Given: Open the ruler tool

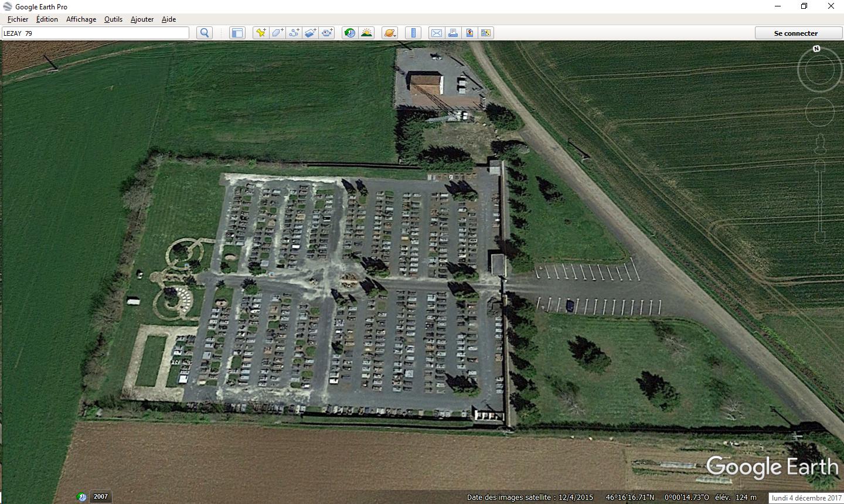Looking at the screenshot, I should point(413,33).
